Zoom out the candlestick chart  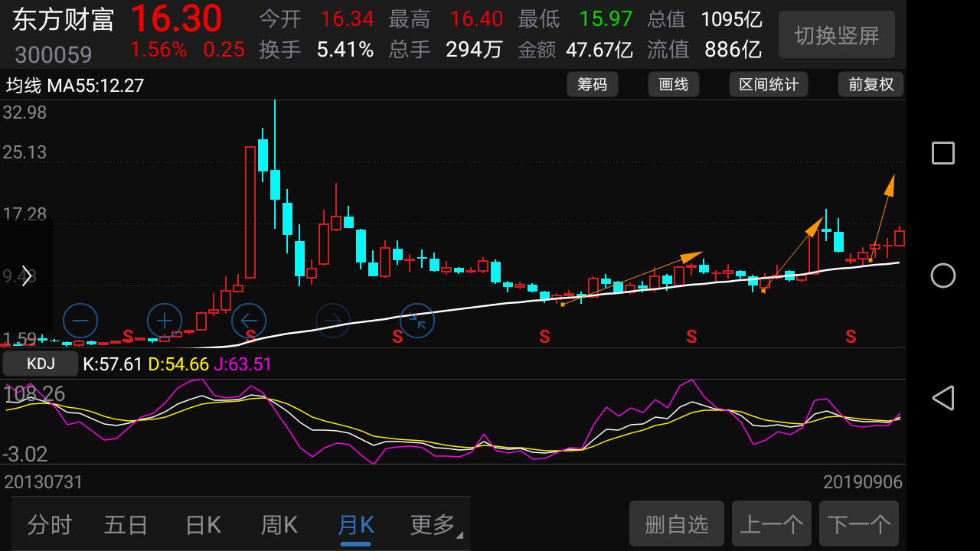(x=80, y=321)
